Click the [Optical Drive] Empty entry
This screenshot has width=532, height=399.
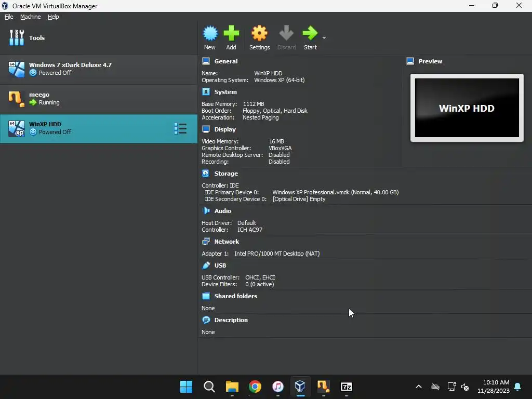point(299,199)
